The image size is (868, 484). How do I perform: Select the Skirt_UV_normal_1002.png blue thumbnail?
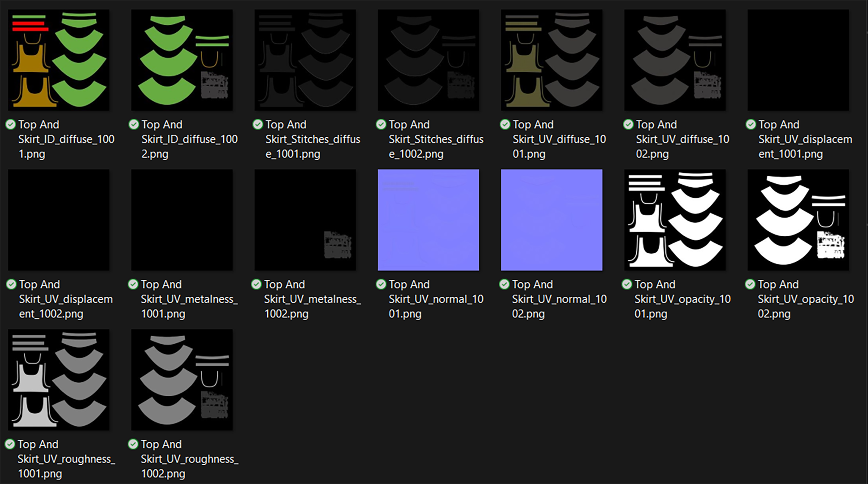tap(552, 220)
